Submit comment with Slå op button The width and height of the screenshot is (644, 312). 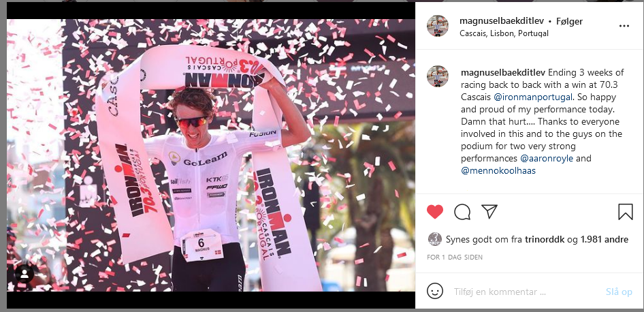click(x=619, y=292)
